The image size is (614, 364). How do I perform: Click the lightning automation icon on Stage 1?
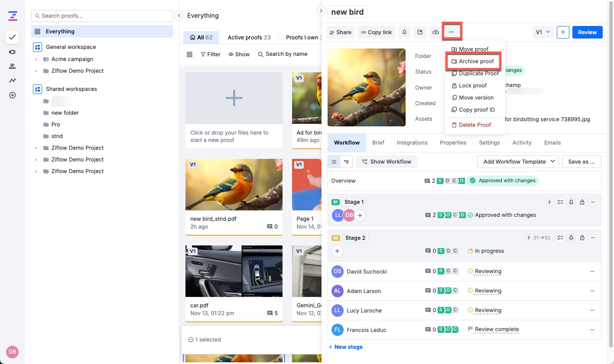coord(549,202)
